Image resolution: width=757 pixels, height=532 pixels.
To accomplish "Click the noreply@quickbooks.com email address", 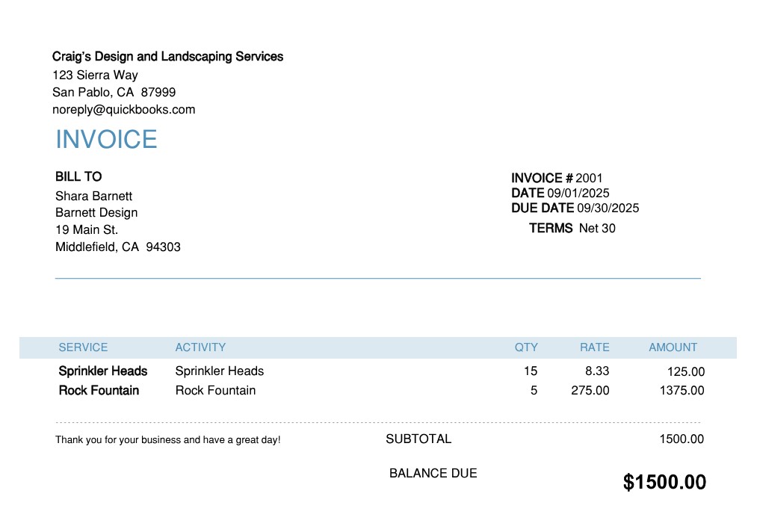I will [123, 110].
